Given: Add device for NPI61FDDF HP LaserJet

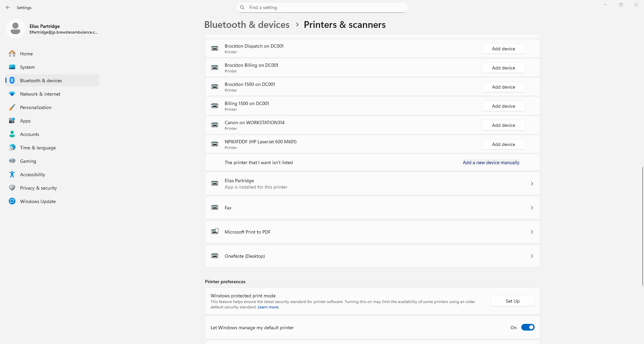Looking at the screenshot, I should pos(503,144).
